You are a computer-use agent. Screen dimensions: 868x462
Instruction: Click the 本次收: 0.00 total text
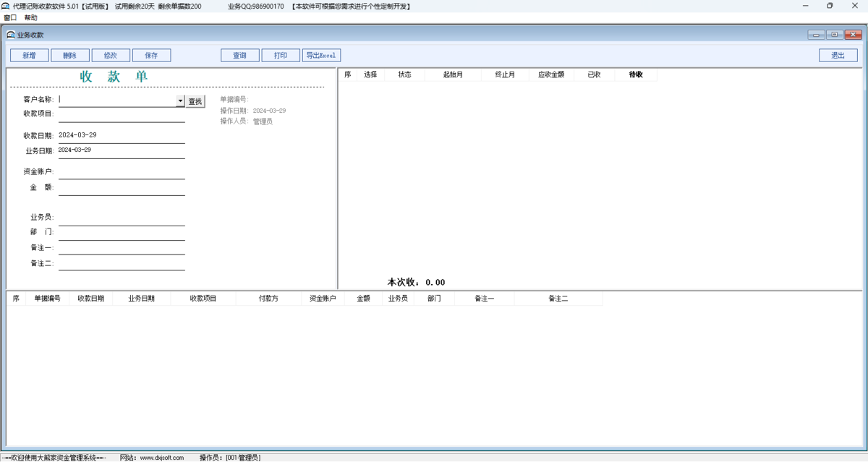coord(417,283)
